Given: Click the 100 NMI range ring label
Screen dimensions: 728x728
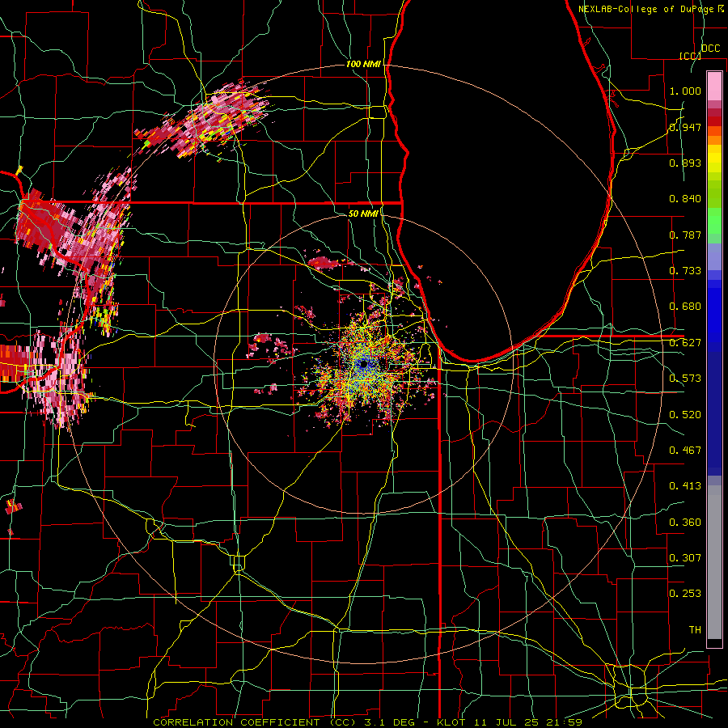Looking at the screenshot, I should 363,64.
